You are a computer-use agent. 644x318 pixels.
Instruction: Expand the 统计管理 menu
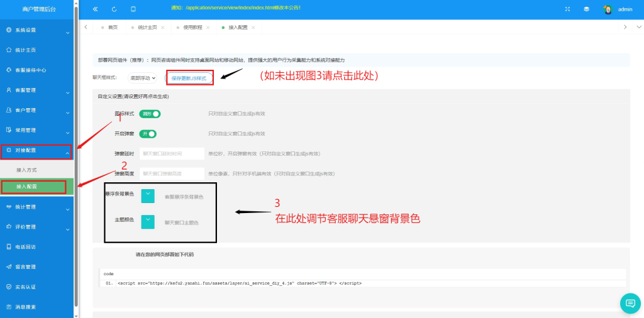click(68, 209)
